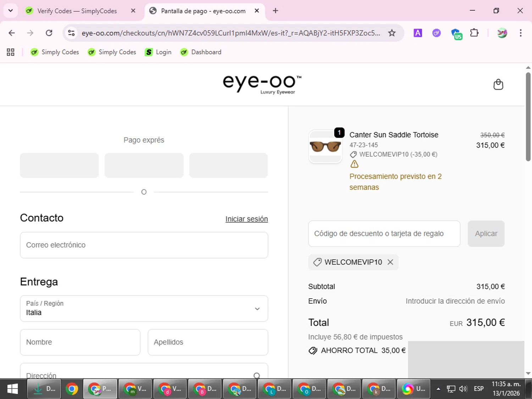Select the Canter Sun Saddle Tortoise title

[x=394, y=135]
